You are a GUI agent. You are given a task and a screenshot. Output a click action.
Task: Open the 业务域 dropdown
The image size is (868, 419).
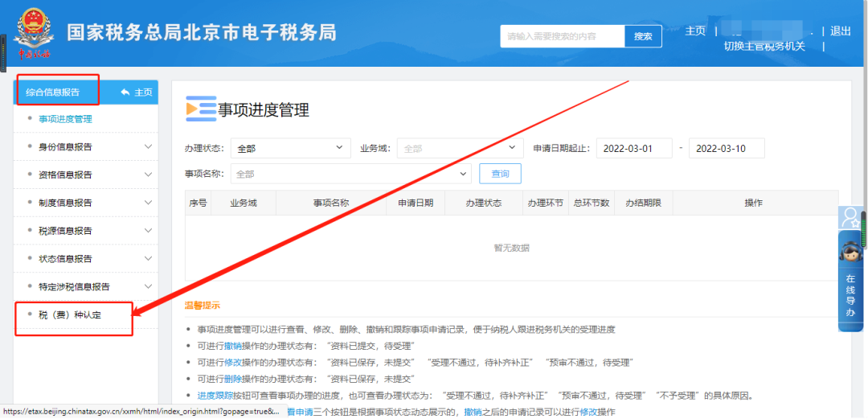pos(461,149)
